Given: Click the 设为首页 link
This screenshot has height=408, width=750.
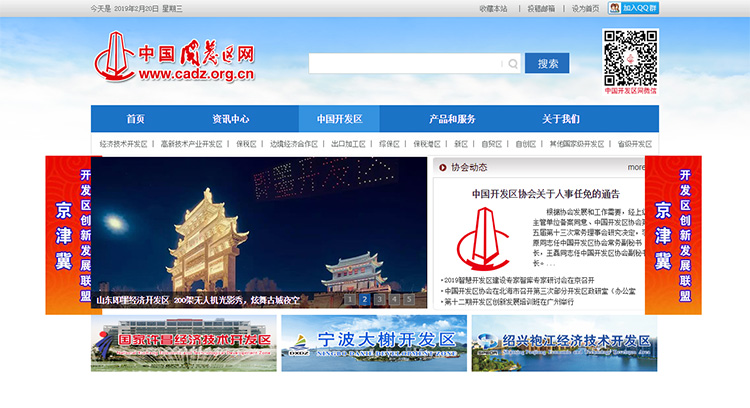Looking at the screenshot, I should (x=585, y=9).
